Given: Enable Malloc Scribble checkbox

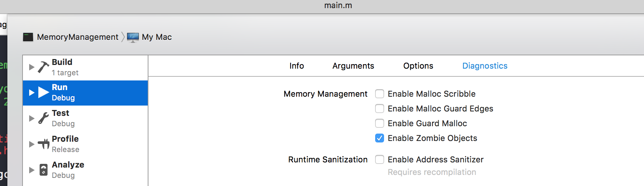Looking at the screenshot, I should tap(380, 94).
